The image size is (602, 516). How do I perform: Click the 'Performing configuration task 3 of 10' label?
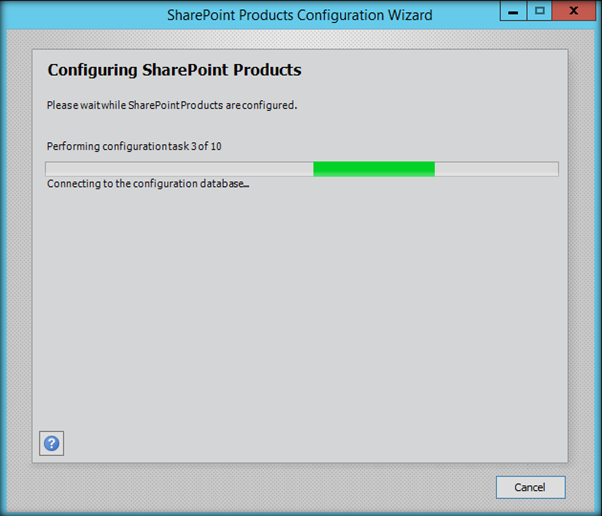tap(134, 146)
